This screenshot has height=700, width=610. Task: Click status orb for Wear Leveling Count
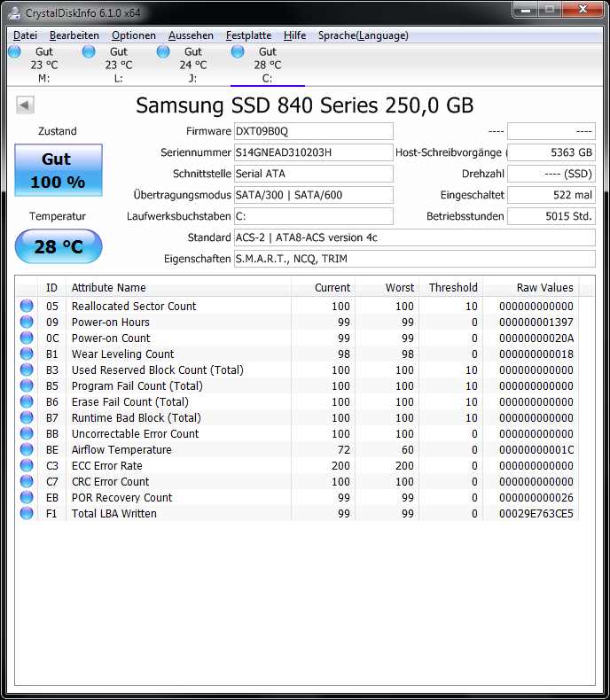pos(27,354)
